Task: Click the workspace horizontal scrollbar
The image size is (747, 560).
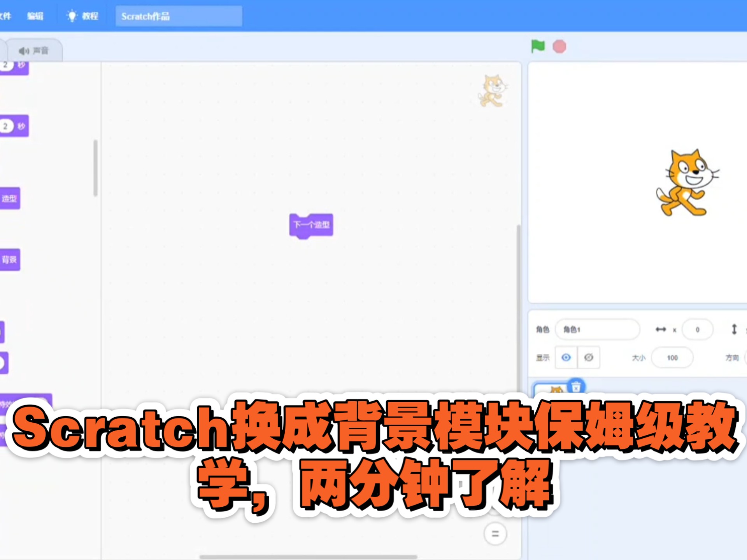Action: point(308,557)
